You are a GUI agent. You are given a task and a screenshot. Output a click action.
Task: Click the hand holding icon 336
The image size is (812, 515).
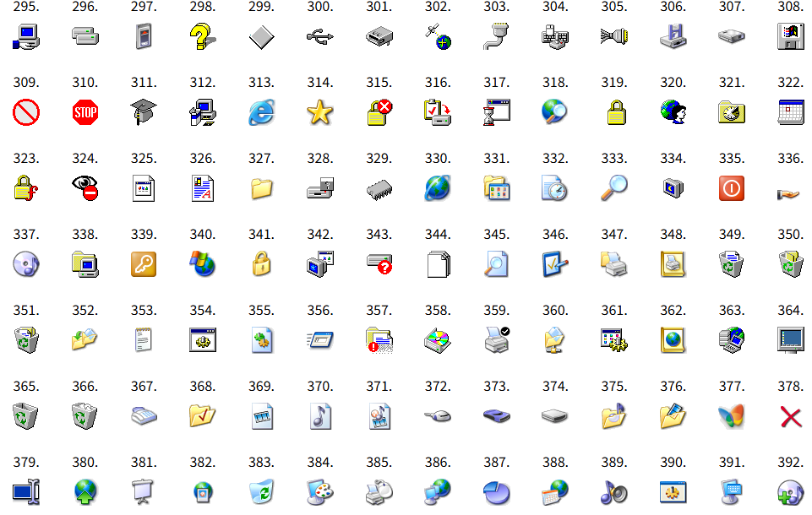(789, 194)
